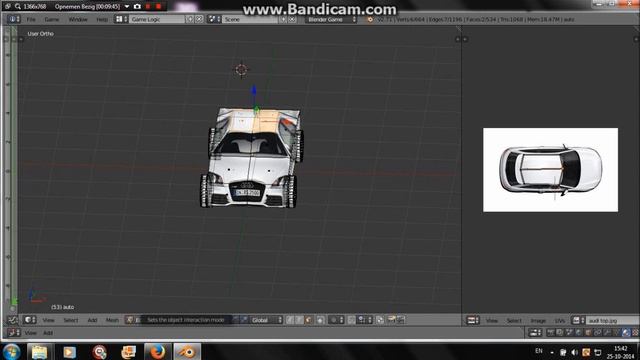The height and width of the screenshot is (360, 640).
Task: Open the Windows Start menu
Action: (x=11, y=352)
